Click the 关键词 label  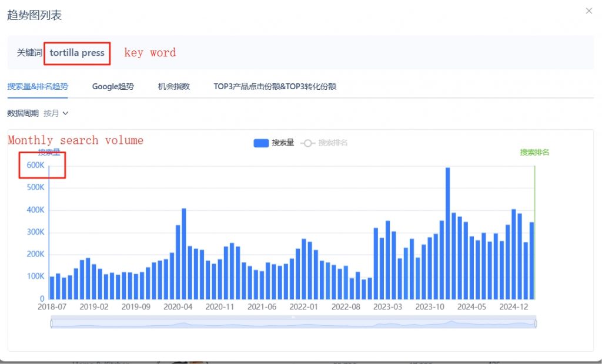[x=29, y=53]
